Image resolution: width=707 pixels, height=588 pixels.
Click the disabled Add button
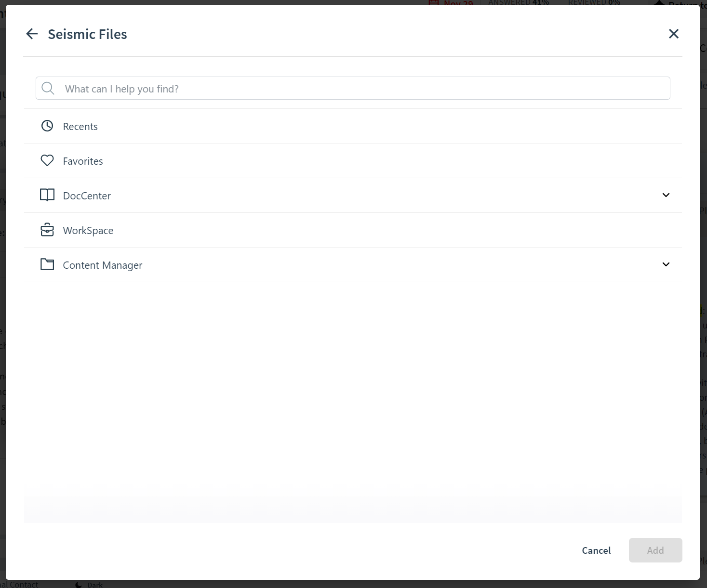click(x=655, y=550)
